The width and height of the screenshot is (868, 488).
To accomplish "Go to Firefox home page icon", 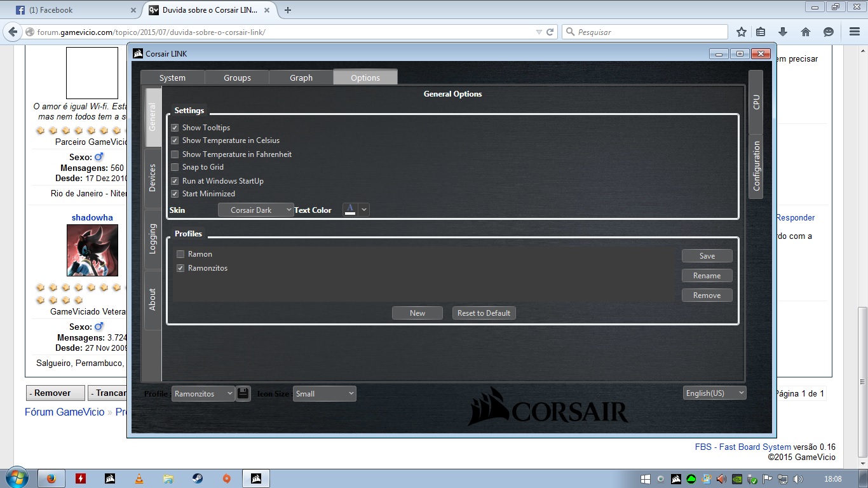I will [x=806, y=32].
